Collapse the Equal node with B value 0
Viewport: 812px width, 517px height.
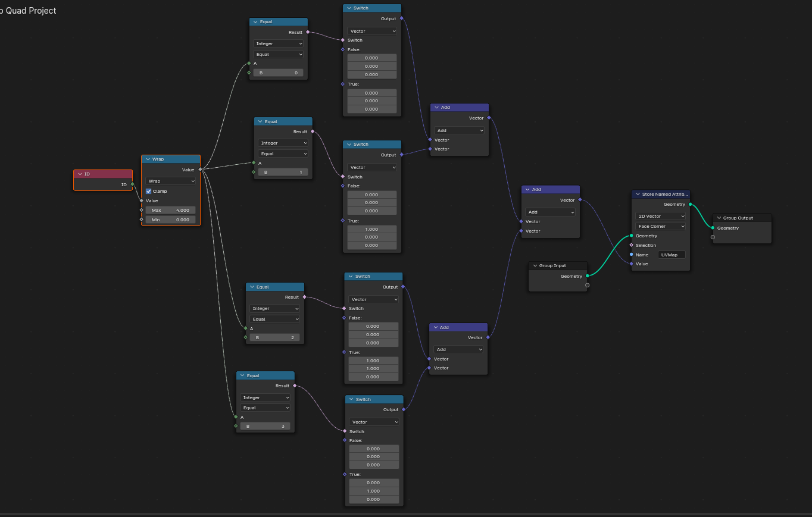(x=255, y=22)
